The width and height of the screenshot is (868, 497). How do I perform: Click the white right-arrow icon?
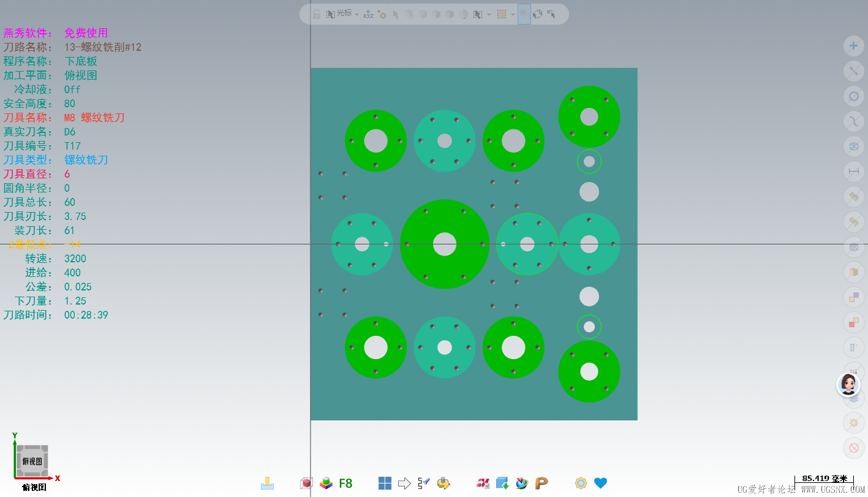pos(404,484)
